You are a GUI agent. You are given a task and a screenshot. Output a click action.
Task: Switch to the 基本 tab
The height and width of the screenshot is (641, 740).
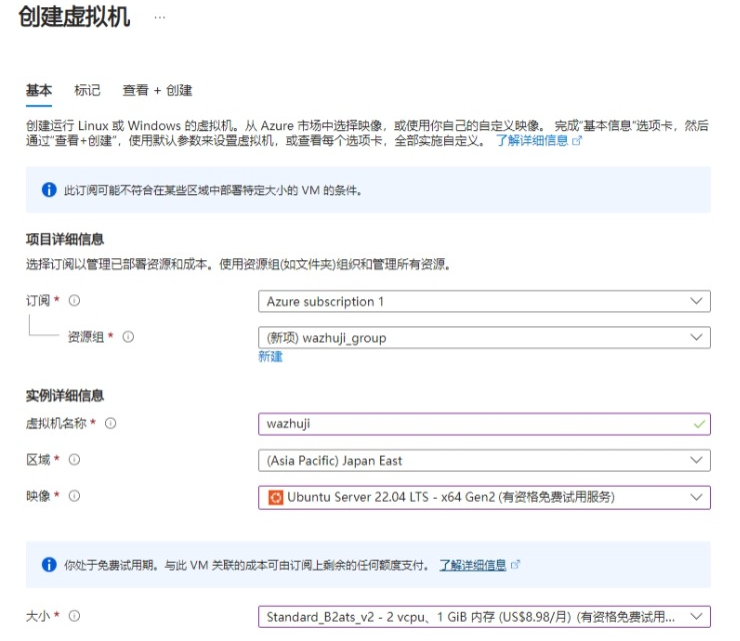click(39, 90)
